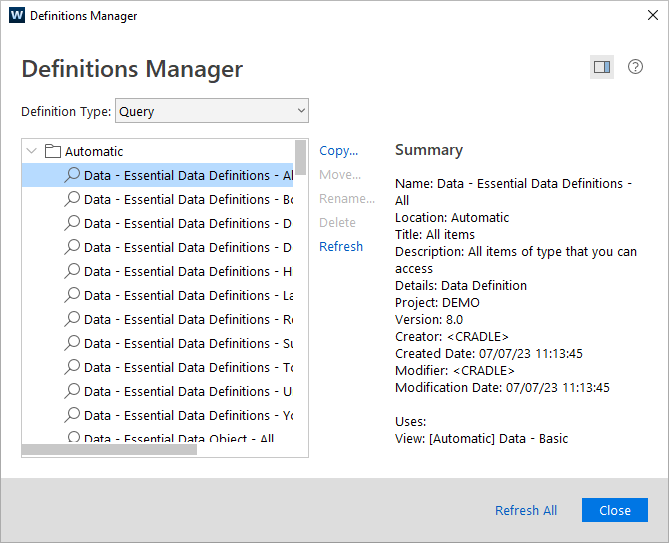Click 'Details: Data Definition' text
The width and height of the screenshot is (669, 543).
[461, 285]
